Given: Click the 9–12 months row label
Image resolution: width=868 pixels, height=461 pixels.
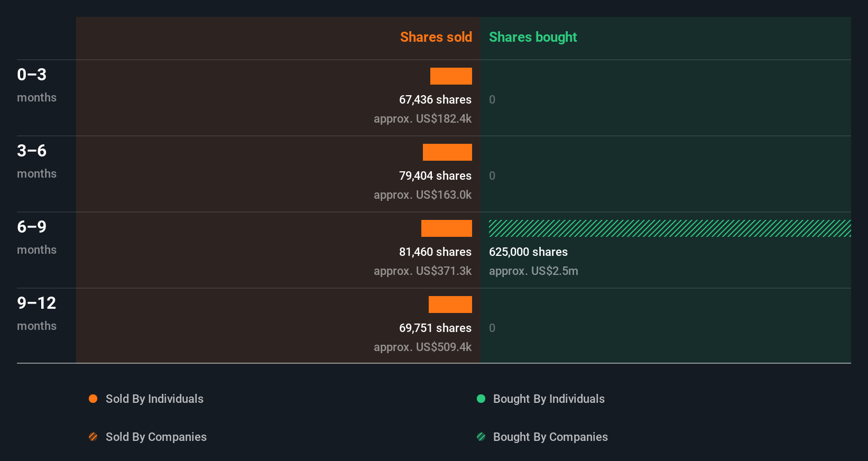Looking at the screenshot, I should (x=36, y=314).
